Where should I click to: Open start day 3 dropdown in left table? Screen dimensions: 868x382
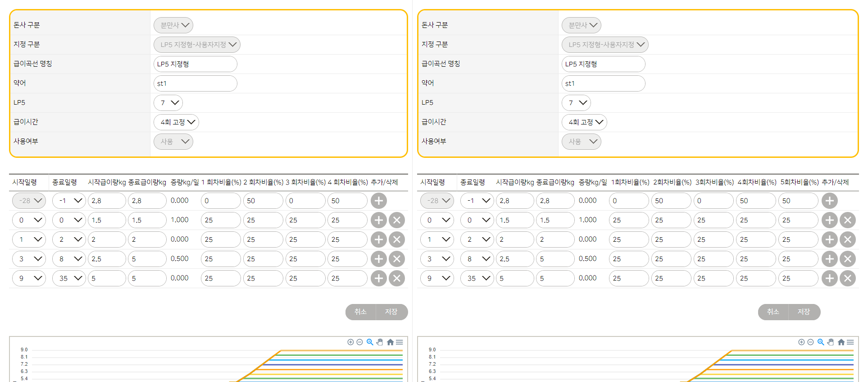[x=29, y=259]
